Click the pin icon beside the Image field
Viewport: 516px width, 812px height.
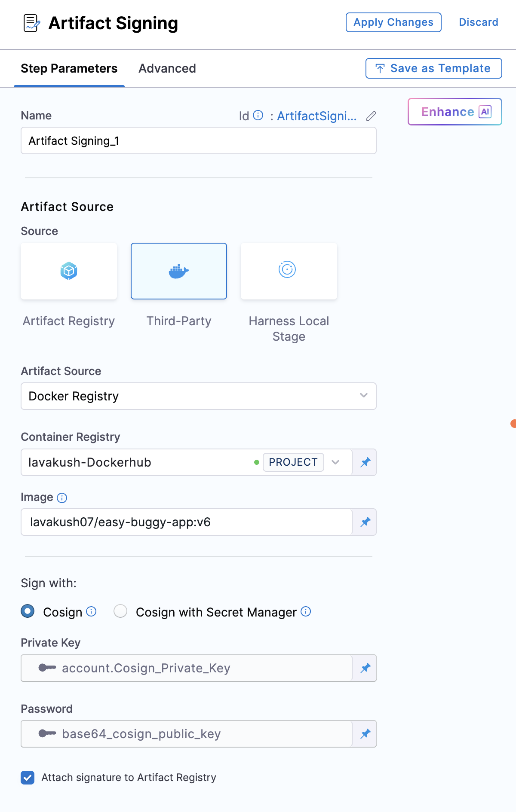[365, 522]
